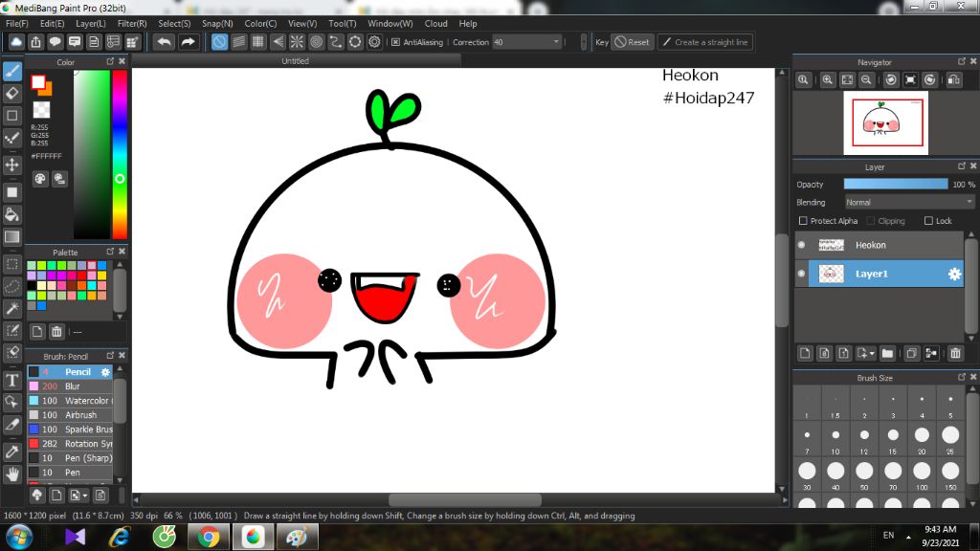Click the Reset button
Screen dimensions: 980x551
click(x=632, y=42)
